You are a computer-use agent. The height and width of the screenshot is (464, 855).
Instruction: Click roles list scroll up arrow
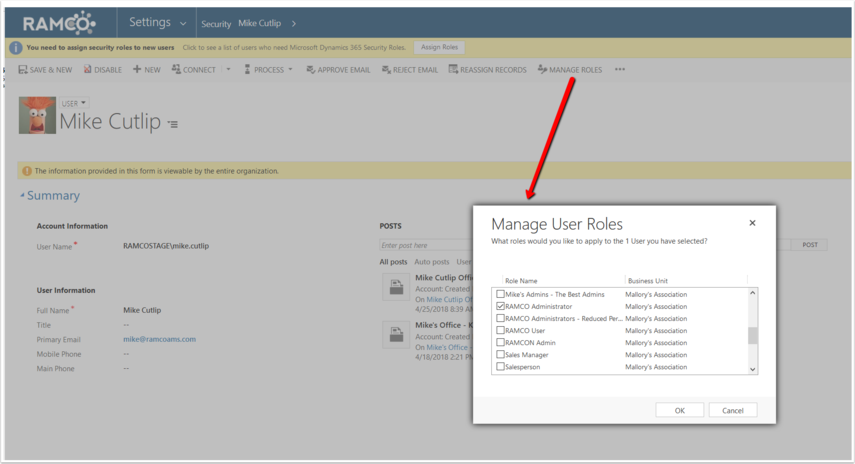(x=752, y=293)
